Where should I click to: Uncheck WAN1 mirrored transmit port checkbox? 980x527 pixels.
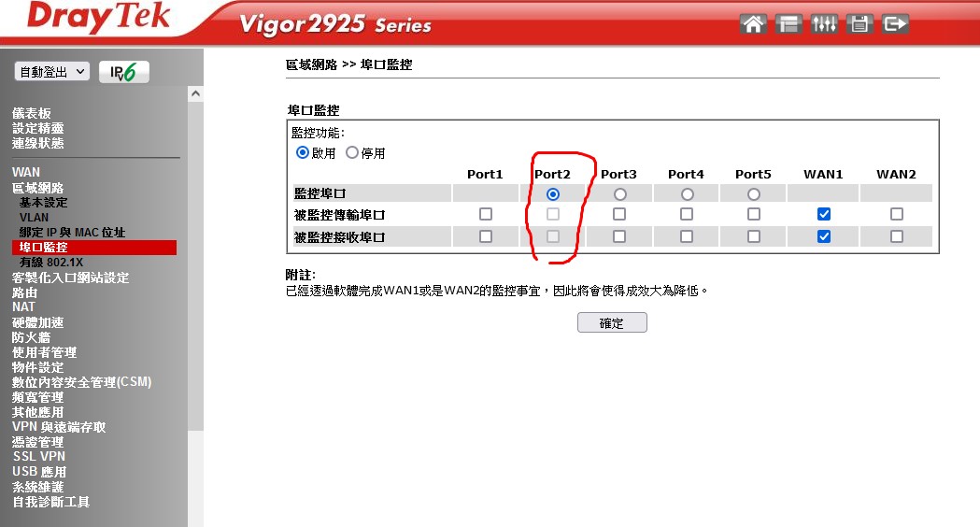click(824, 214)
